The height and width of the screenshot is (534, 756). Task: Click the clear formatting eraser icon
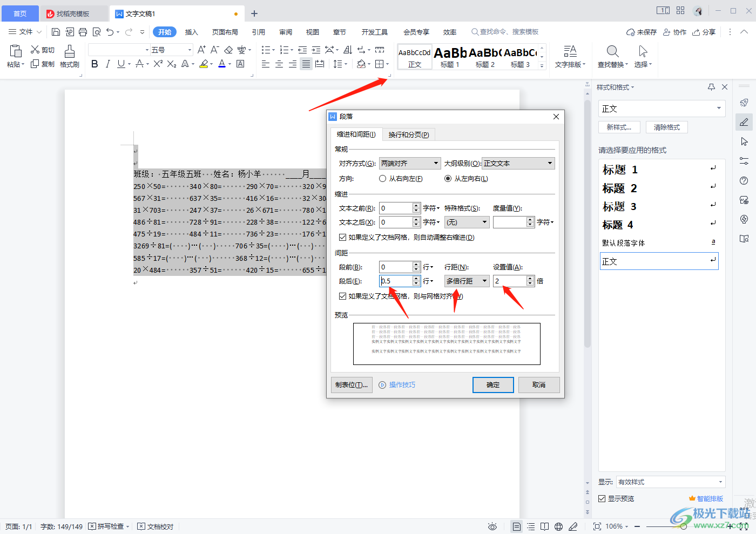point(228,50)
